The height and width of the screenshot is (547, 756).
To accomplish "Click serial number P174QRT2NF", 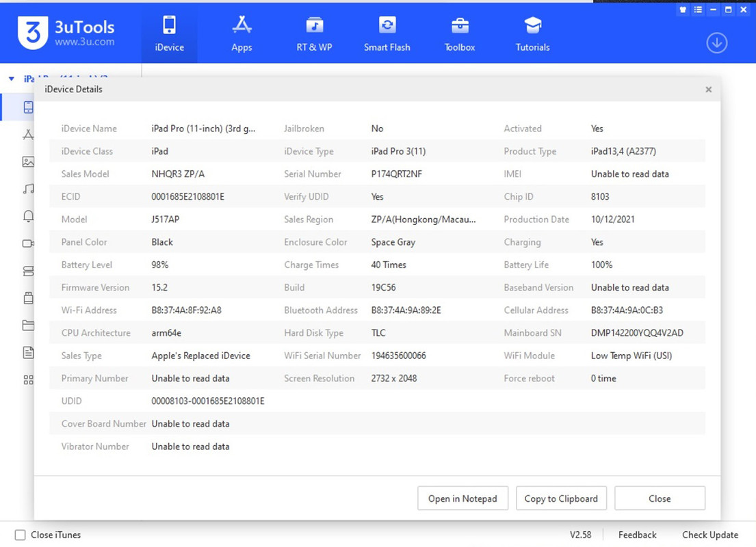I will (396, 174).
